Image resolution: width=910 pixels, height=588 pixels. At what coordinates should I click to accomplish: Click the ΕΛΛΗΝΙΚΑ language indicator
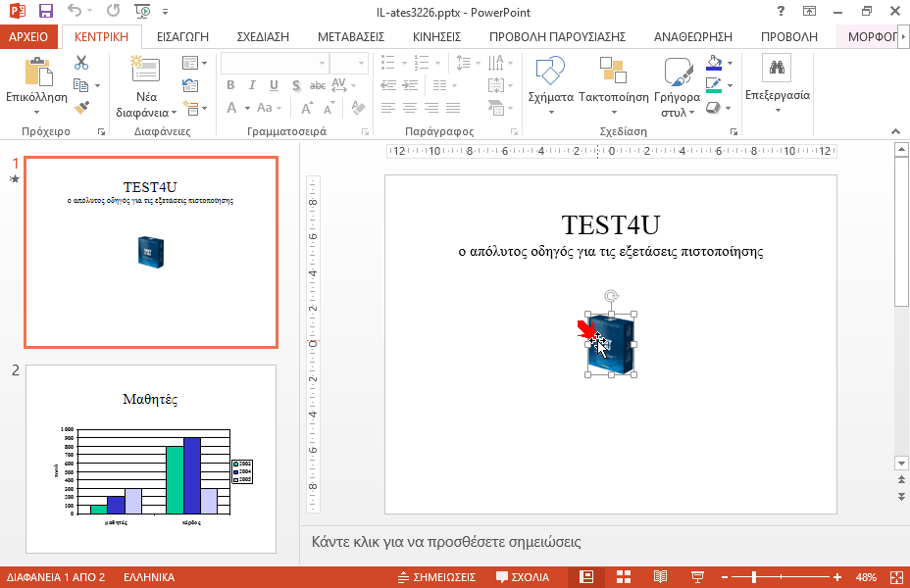pos(149,577)
